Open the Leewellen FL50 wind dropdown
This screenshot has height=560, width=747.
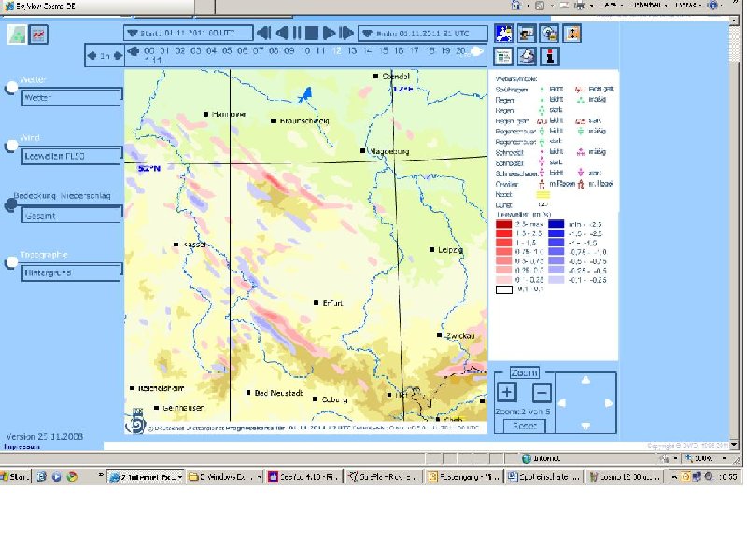tap(72, 157)
